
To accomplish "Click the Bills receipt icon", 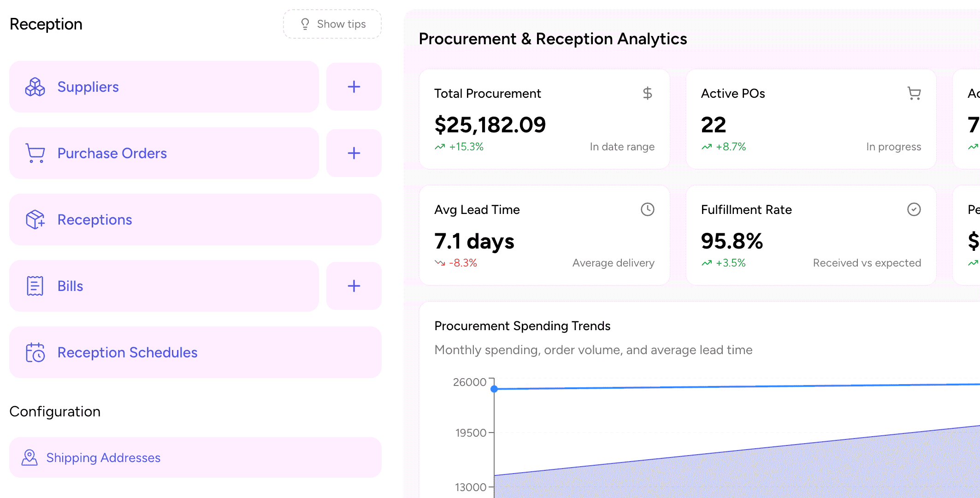I will [35, 286].
